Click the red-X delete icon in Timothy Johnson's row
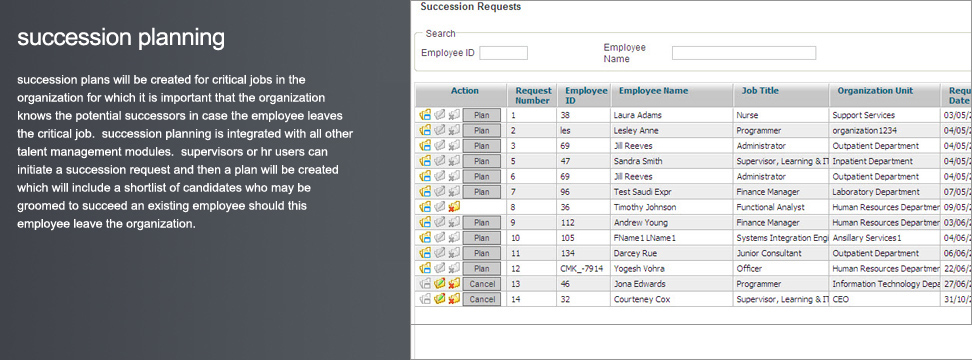Viewport: 972px width, 360px height. [x=454, y=207]
